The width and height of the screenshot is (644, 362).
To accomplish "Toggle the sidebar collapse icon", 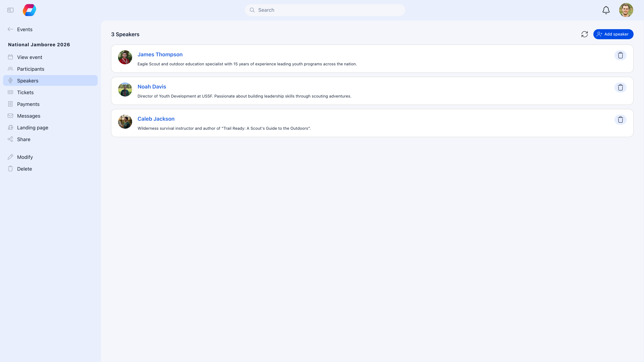I will point(10,10).
